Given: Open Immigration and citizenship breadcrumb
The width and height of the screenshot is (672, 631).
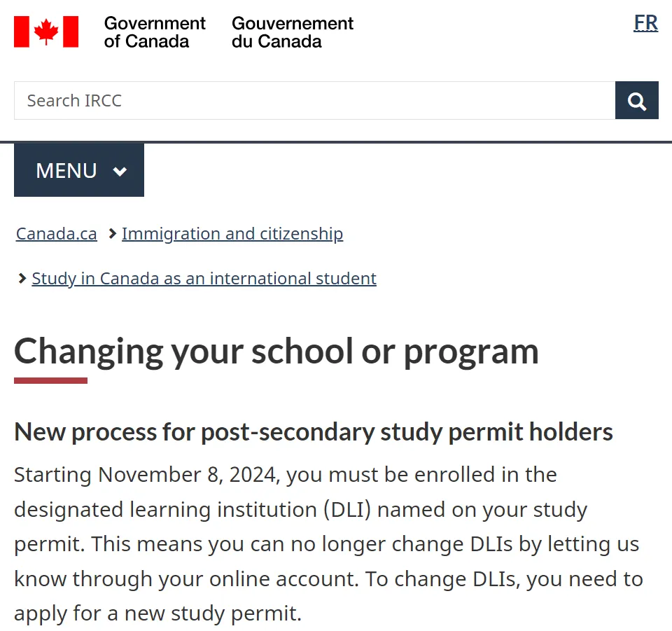Looking at the screenshot, I should coord(232,234).
